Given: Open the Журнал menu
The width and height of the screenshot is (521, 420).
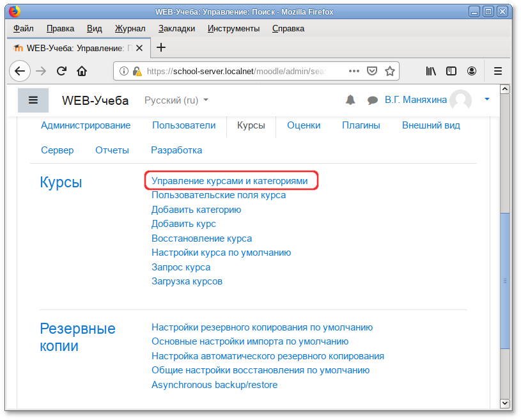Looking at the screenshot, I should (130, 29).
